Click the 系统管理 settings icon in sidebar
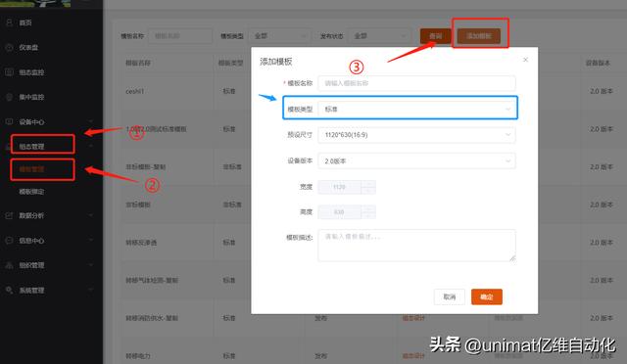 point(9,290)
